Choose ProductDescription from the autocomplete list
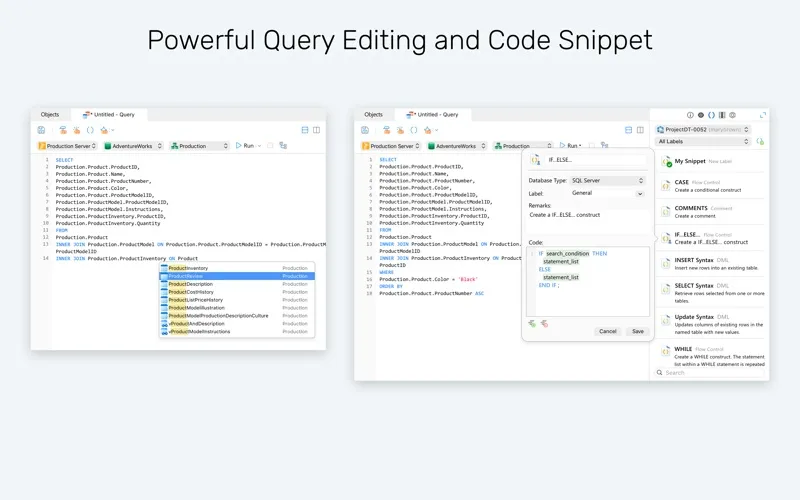This screenshot has height=500, width=800. tap(237, 284)
